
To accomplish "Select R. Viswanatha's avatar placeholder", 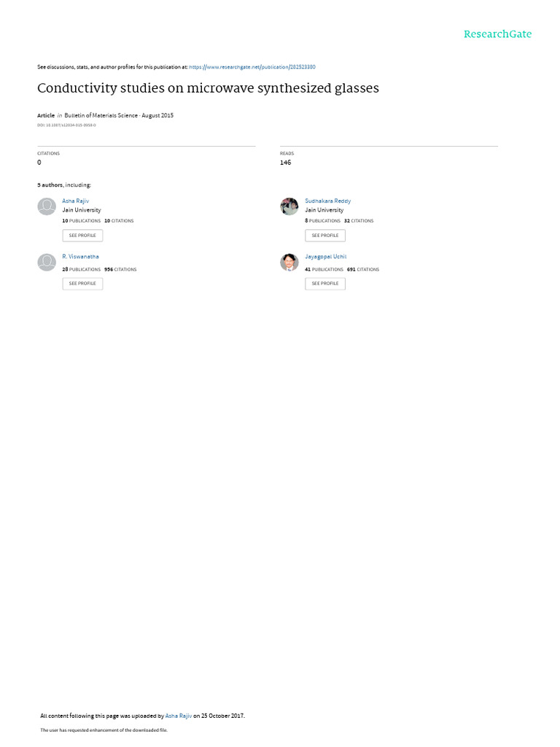I will 47,263.
